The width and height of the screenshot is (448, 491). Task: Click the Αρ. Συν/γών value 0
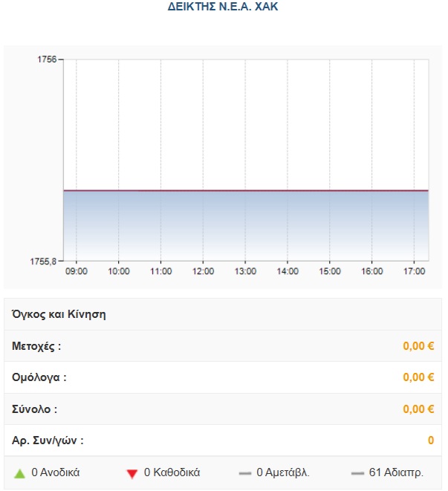tap(431, 440)
